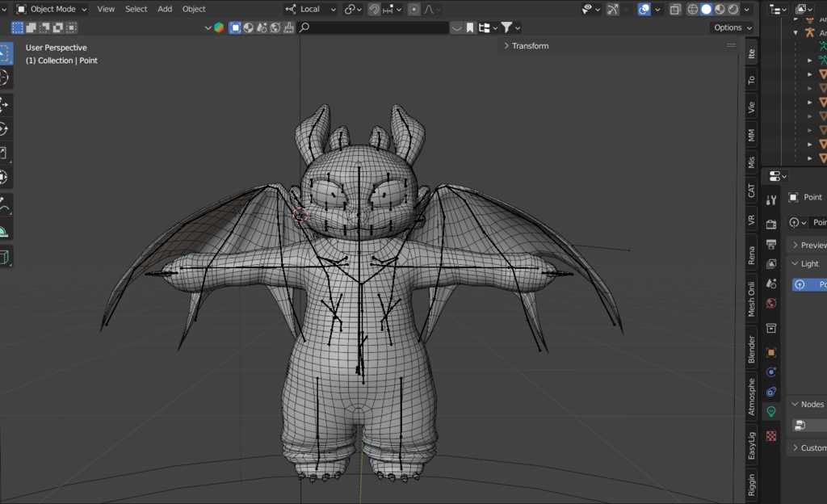Toggle the snapping magnet

pyautogui.click(x=374, y=9)
